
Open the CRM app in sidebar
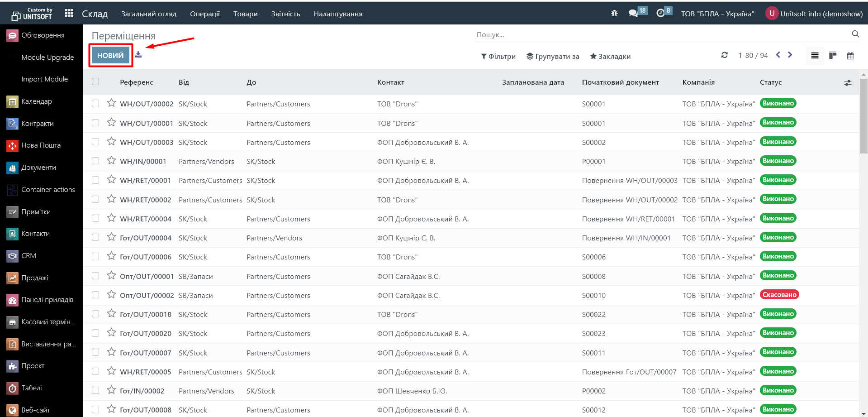(x=28, y=256)
